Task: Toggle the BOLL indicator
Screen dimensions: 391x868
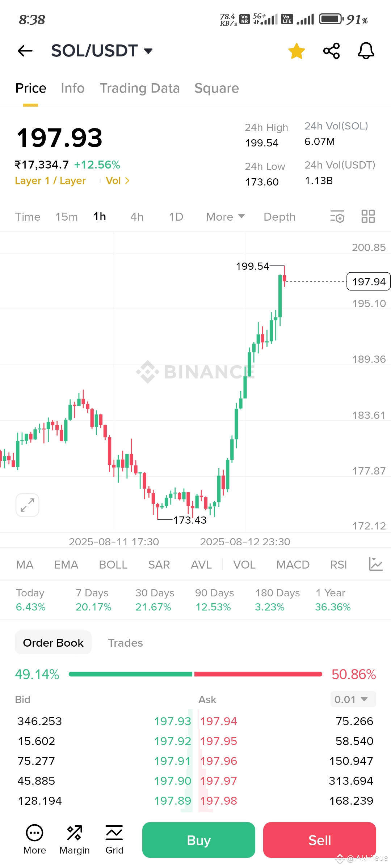Action: click(113, 565)
